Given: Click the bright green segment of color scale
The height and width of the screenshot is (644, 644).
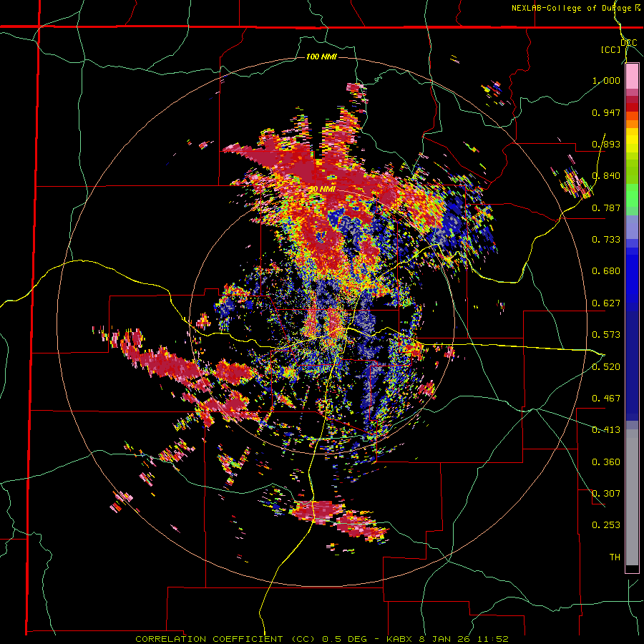Looking at the screenshot, I should (632, 195).
